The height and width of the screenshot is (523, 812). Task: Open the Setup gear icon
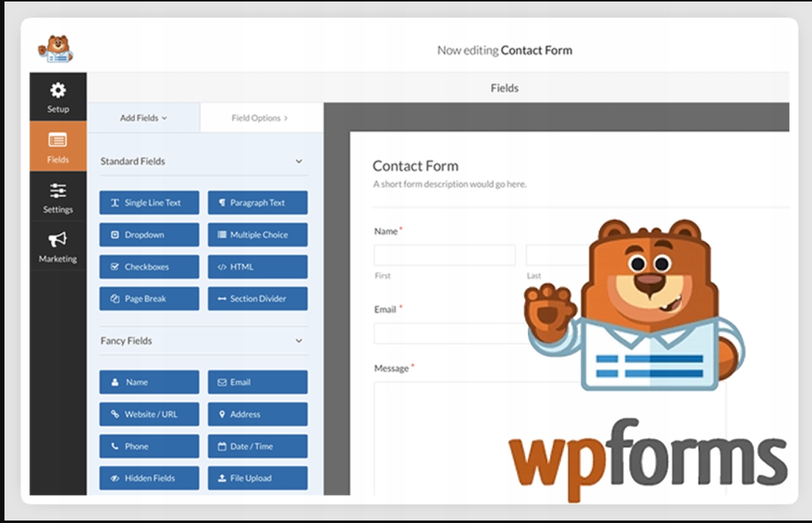[x=58, y=91]
